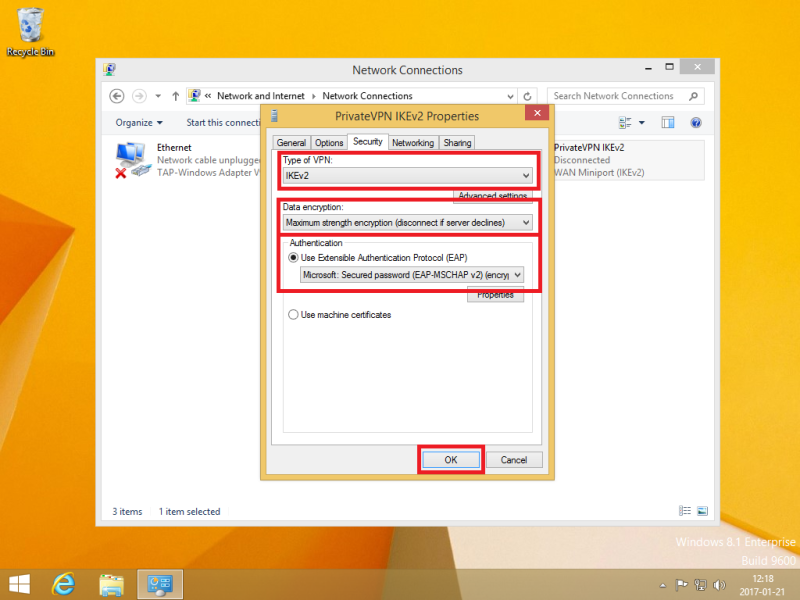The width and height of the screenshot is (800, 600).
Task: Switch to the Networking tab
Action: pyautogui.click(x=412, y=143)
